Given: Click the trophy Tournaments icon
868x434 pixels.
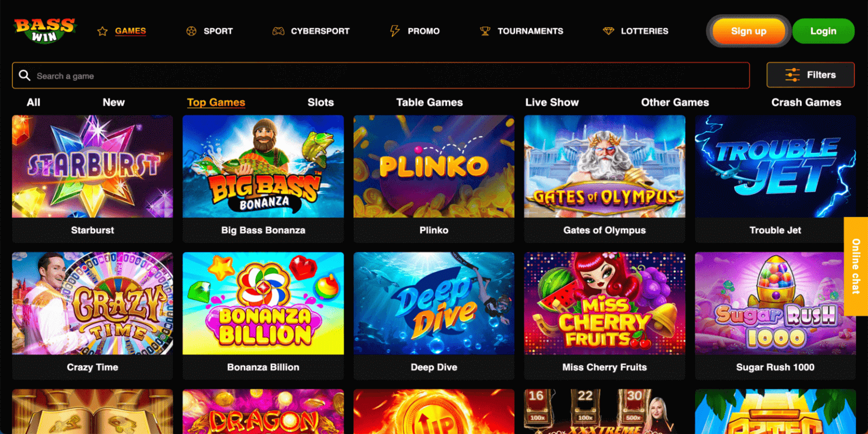Looking at the screenshot, I should click(485, 31).
